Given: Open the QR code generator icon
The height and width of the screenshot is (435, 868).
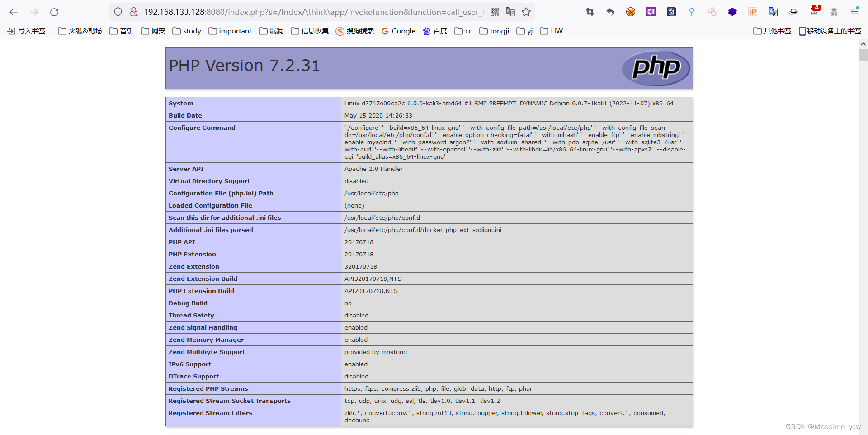Looking at the screenshot, I should 495,12.
